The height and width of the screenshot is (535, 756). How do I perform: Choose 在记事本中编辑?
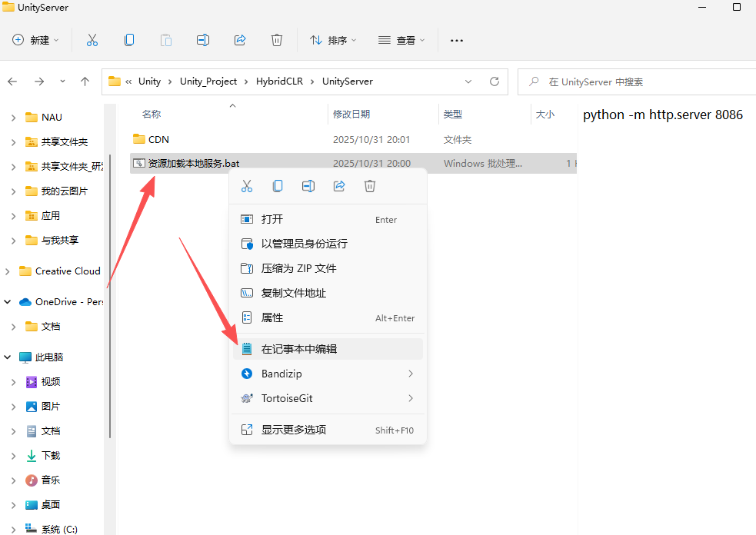pyautogui.click(x=328, y=349)
